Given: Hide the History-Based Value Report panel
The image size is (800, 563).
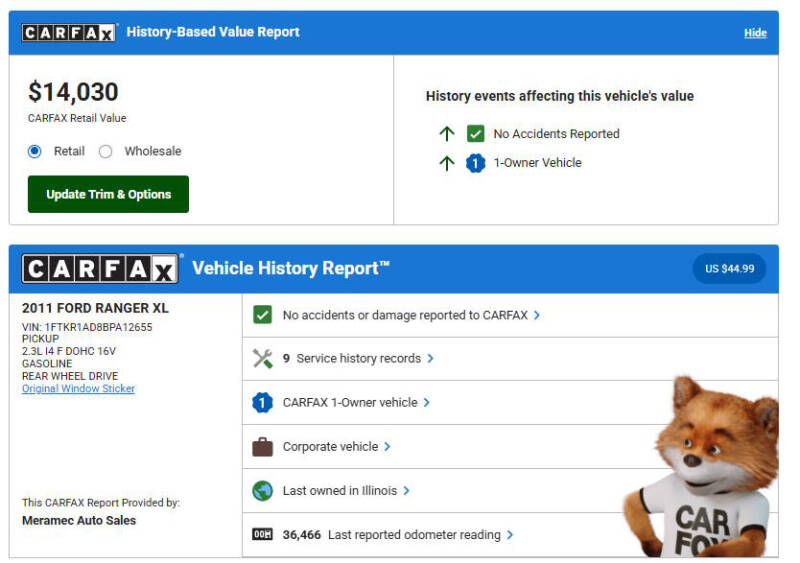Looking at the screenshot, I should pyautogui.click(x=755, y=33).
